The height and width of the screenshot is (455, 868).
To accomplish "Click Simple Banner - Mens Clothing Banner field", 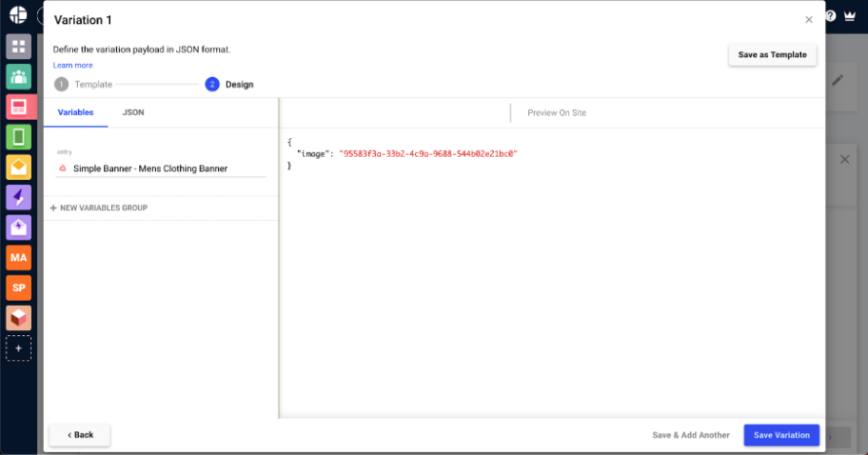I will point(161,168).
